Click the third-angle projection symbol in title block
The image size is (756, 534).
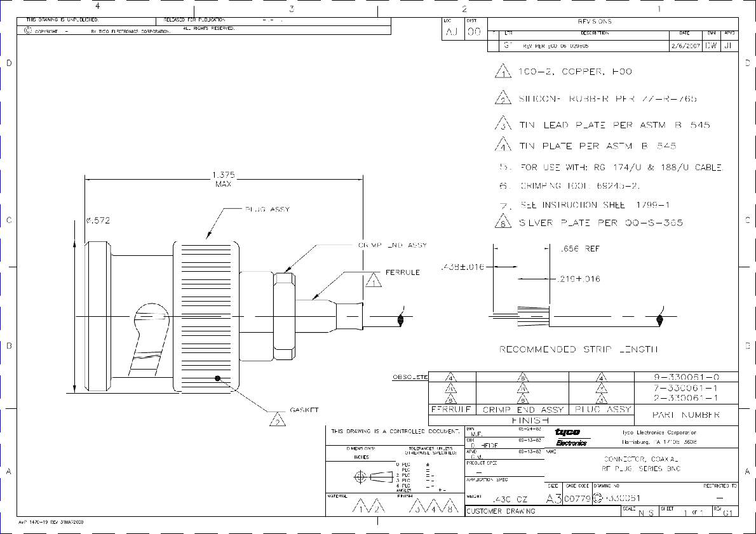373,477
